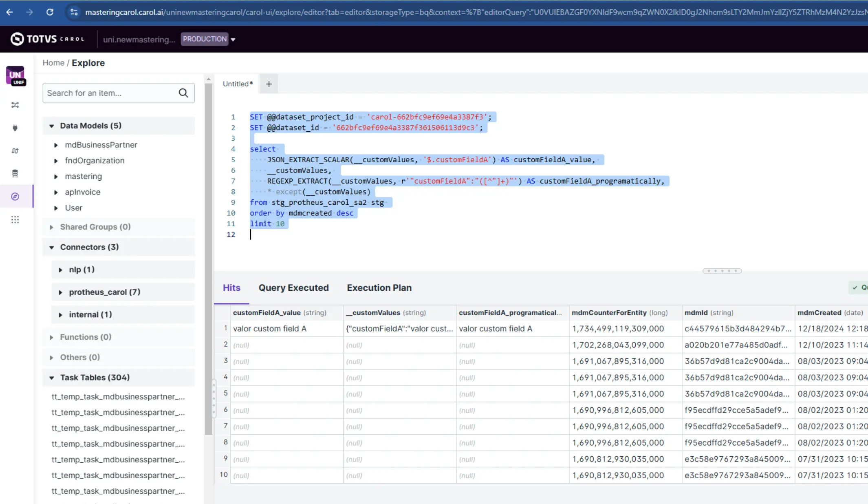Click the uni.newmastering tenant name
Image resolution: width=868 pixels, height=504 pixels.
[x=139, y=40]
